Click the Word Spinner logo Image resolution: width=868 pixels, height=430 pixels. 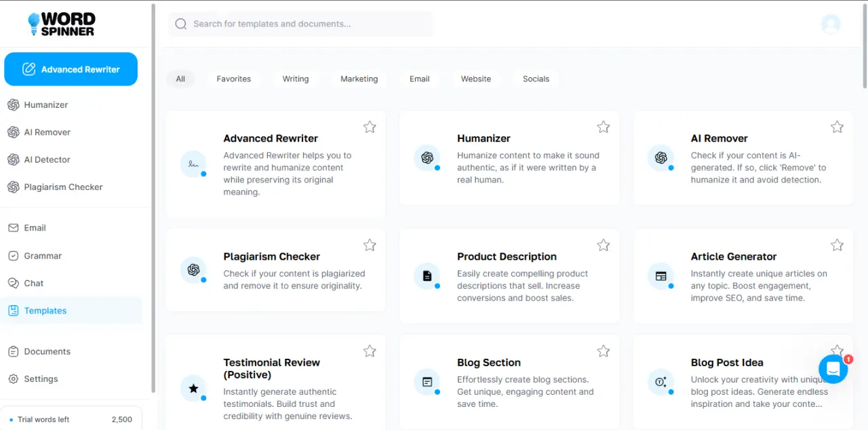[x=61, y=24]
